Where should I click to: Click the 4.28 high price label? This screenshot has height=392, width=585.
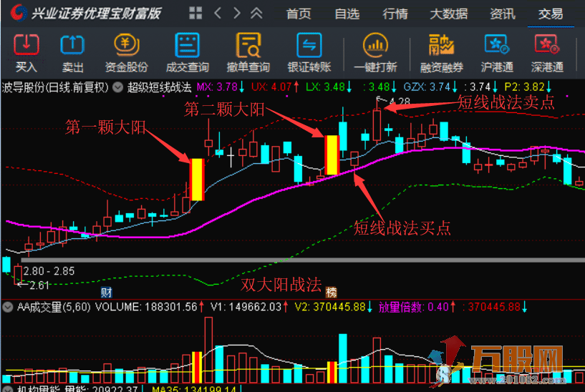pyautogui.click(x=400, y=102)
